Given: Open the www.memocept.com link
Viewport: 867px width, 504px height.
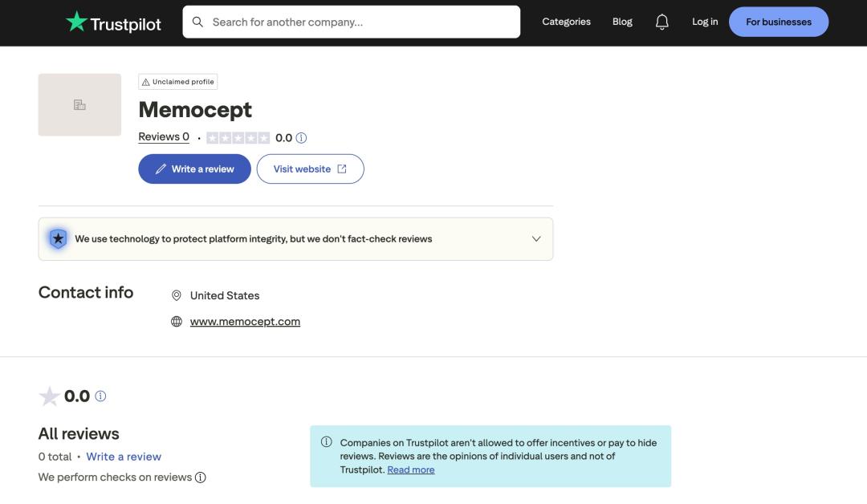Looking at the screenshot, I should [x=245, y=322].
